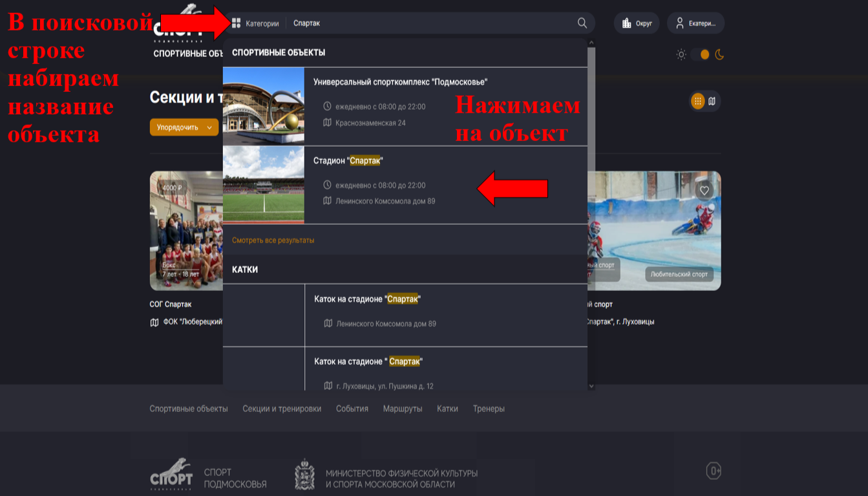Click the Ministry coat of arms emblem
Screen dimensions: 868x496
tap(304, 475)
